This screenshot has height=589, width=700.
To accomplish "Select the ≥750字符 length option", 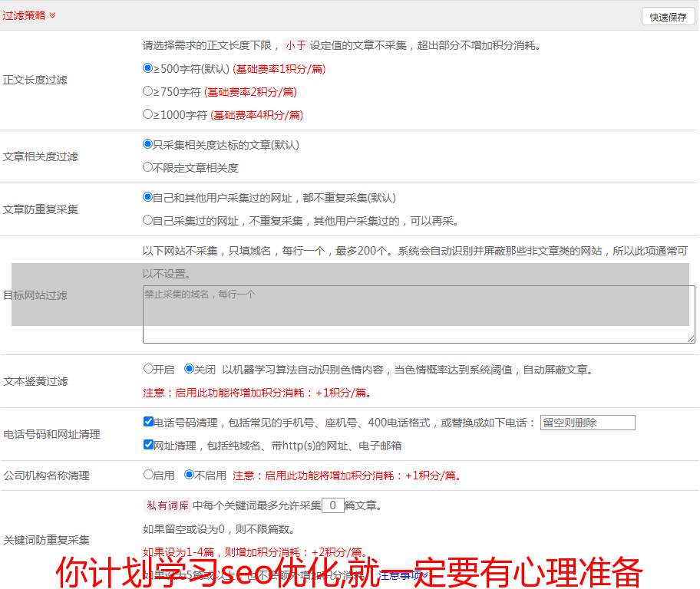I will tap(148, 91).
